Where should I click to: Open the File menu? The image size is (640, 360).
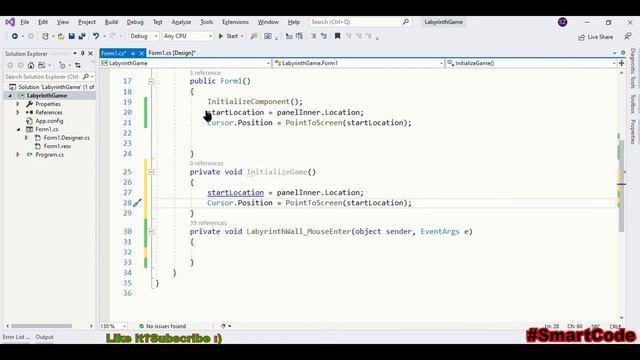[x=24, y=22]
